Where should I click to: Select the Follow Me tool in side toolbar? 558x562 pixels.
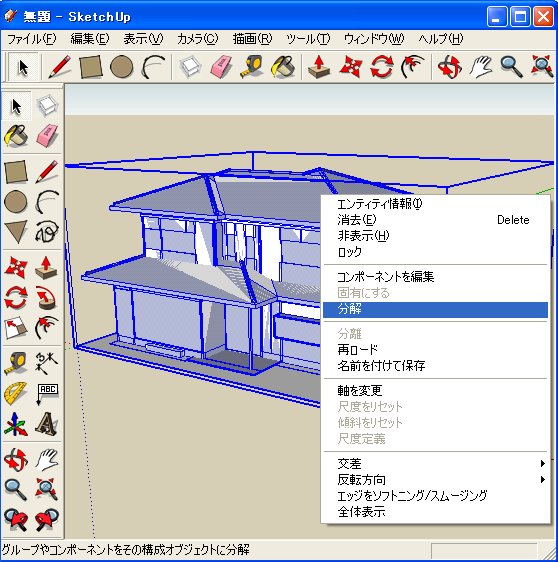pos(47,298)
